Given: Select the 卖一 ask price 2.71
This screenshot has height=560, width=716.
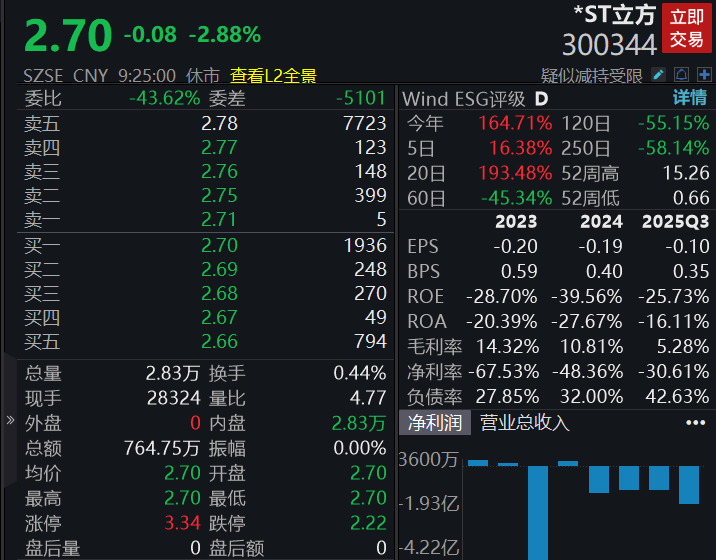Looking at the screenshot, I should (219, 220).
